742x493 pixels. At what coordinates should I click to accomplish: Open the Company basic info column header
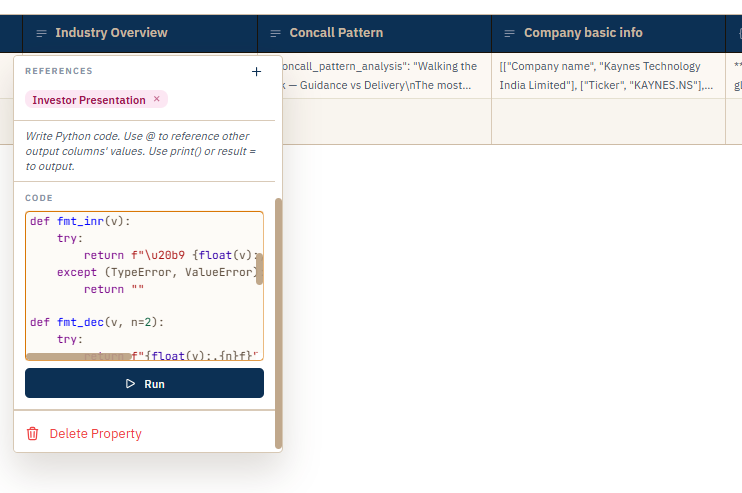609,33
